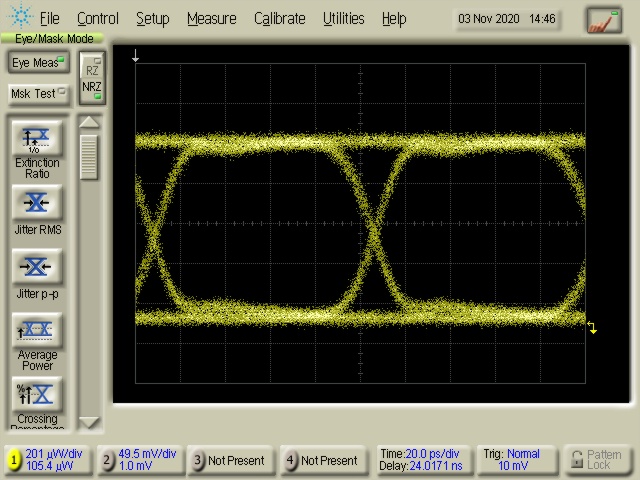Open the Calibrate menu

click(x=279, y=18)
